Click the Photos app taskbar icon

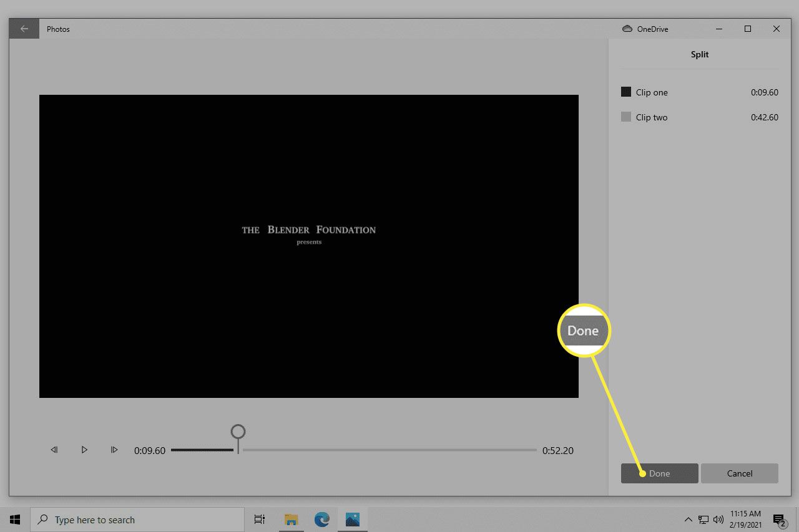[353, 520]
